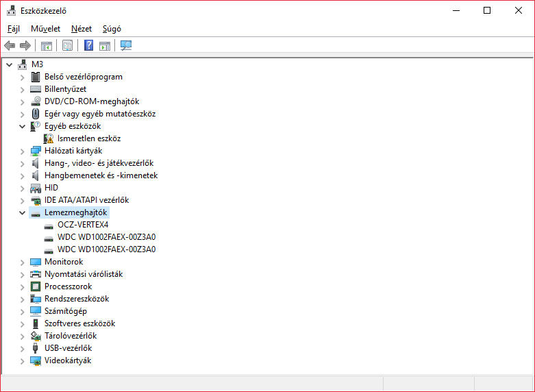
Task: Select the Monitorok label
Action: coord(64,262)
